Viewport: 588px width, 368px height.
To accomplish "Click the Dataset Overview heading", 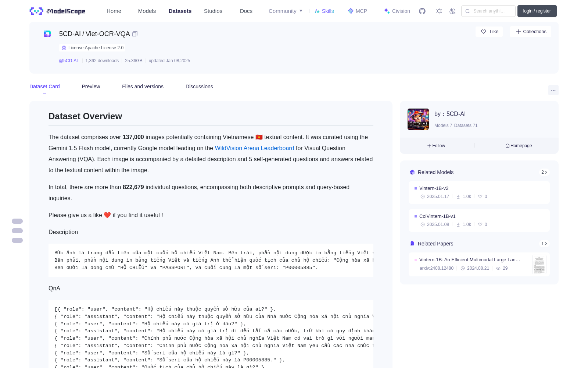I will click(x=85, y=116).
